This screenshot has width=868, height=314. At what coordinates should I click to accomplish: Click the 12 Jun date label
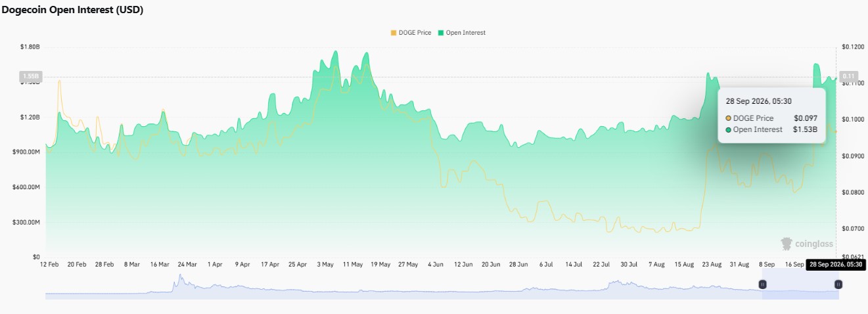pyautogui.click(x=463, y=264)
